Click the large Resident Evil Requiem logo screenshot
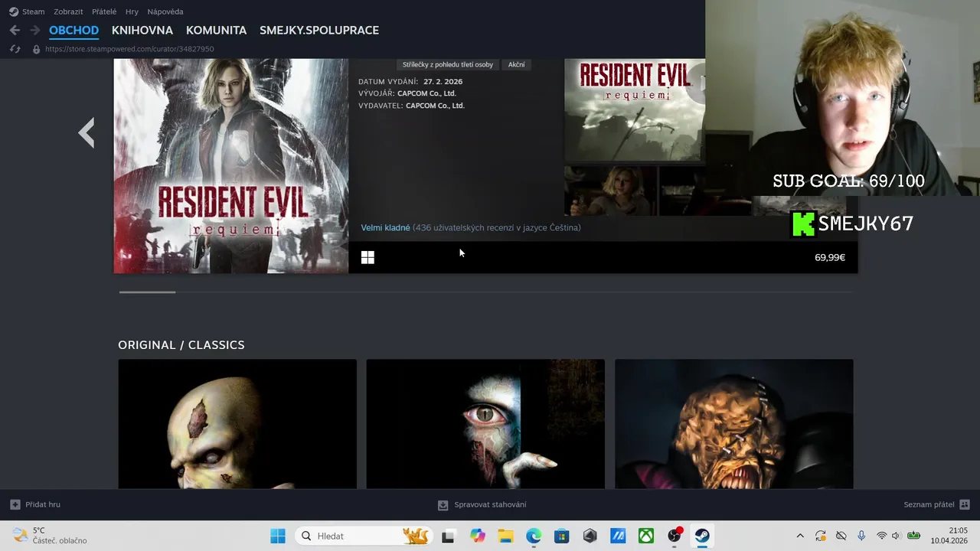Viewport: 980px width, 551px height. pos(635,110)
